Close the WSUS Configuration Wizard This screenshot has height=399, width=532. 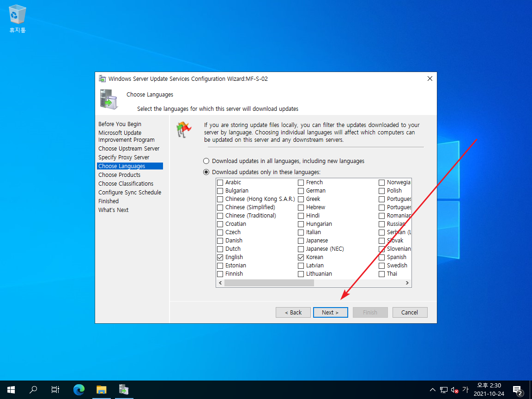[430, 79]
